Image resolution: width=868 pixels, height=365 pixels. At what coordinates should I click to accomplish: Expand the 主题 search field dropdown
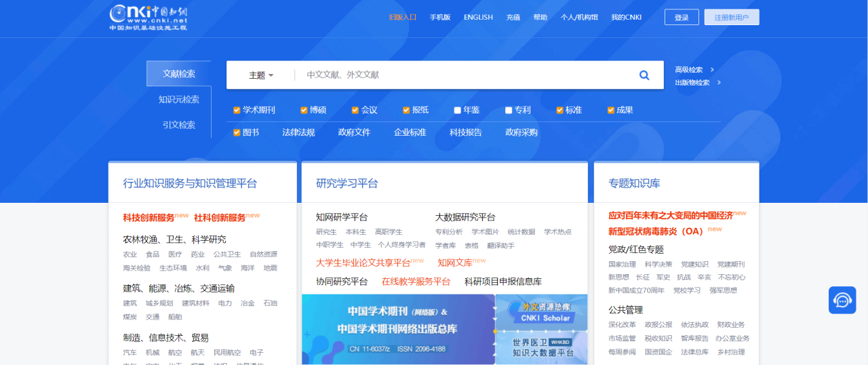click(x=261, y=75)
